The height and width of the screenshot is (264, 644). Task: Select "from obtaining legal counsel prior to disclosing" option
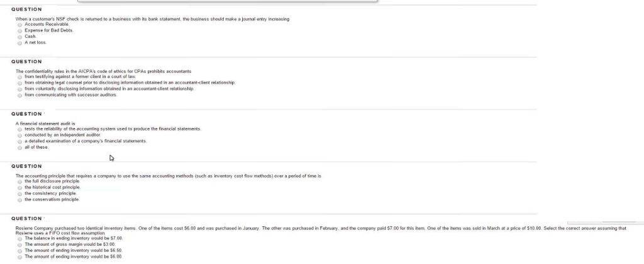(20, 83)
